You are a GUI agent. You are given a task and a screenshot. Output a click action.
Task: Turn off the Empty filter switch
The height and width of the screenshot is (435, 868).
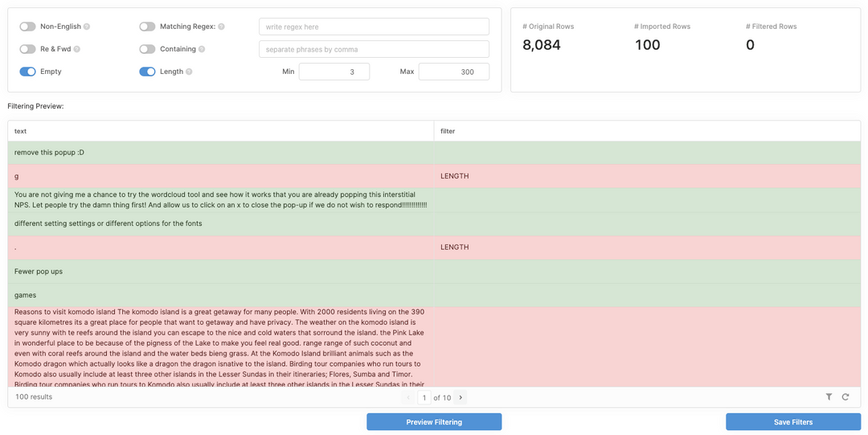coord(27,72)
